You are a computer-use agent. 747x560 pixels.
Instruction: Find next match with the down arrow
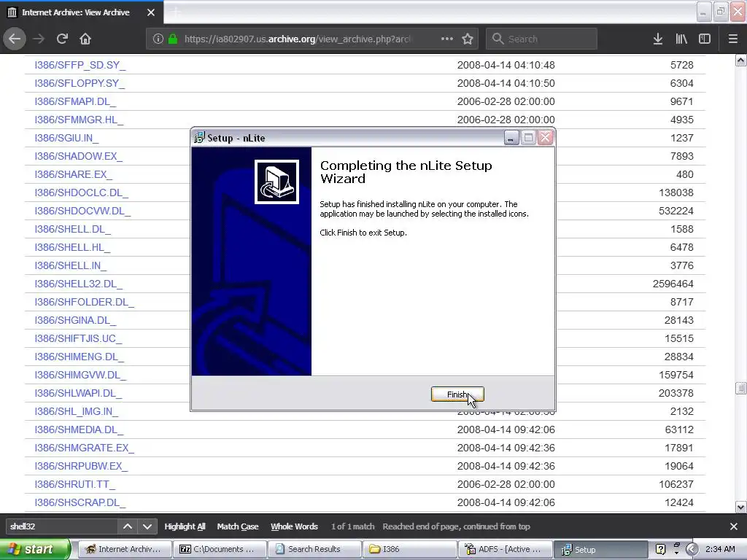(x=147, y=526)
